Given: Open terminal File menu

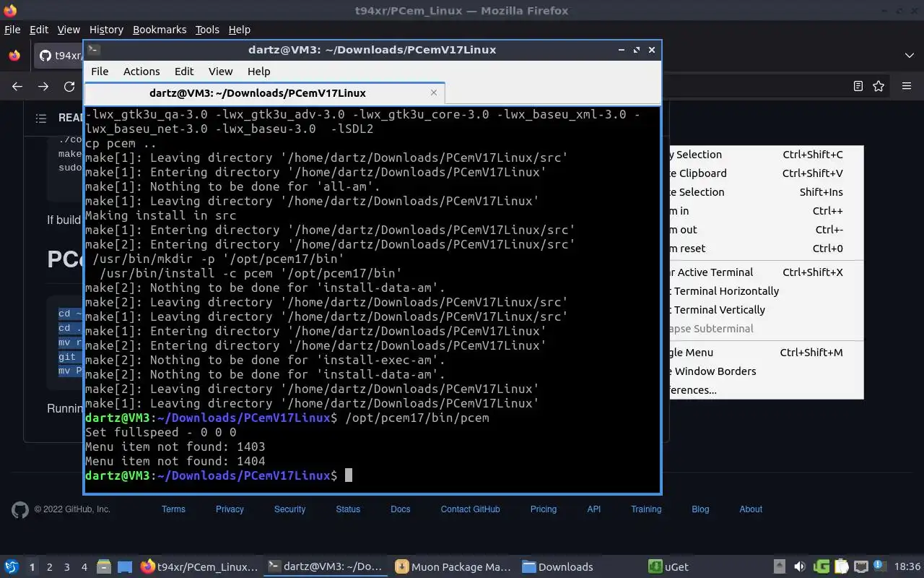Looking at the screenshot, I should [100, 72].
